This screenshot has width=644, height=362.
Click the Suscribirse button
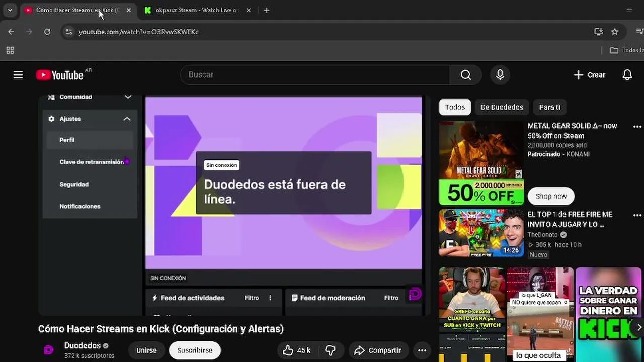(x=195, y=350)
